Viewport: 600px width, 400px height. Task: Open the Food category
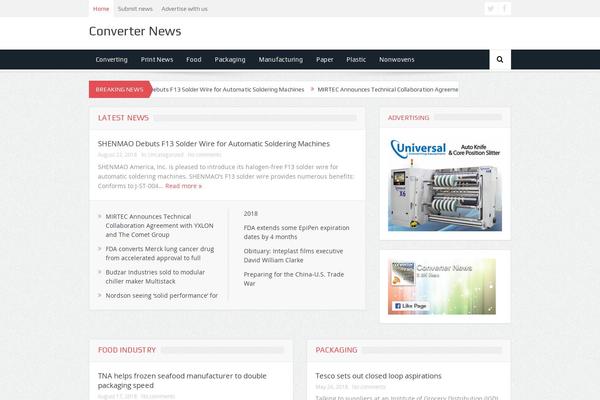[194, 60]
